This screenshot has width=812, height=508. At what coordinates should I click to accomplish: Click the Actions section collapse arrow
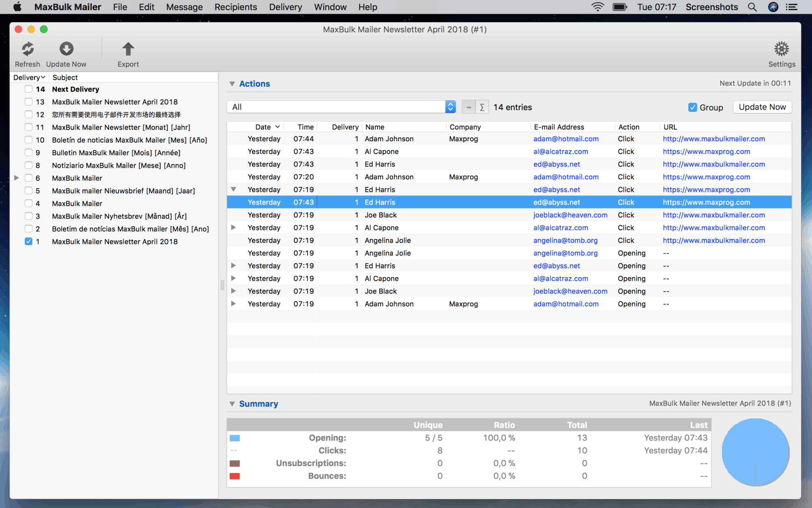[x=232, y=84]
